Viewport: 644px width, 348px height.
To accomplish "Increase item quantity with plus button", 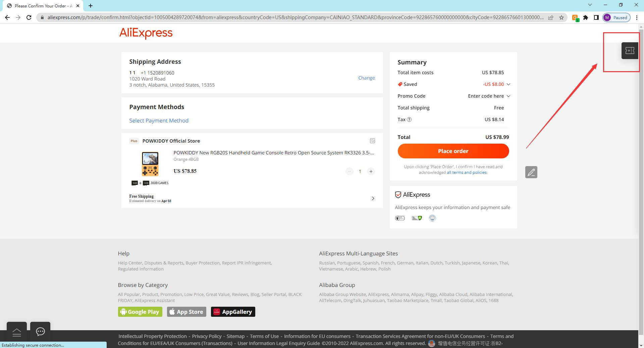I will 371,171.
